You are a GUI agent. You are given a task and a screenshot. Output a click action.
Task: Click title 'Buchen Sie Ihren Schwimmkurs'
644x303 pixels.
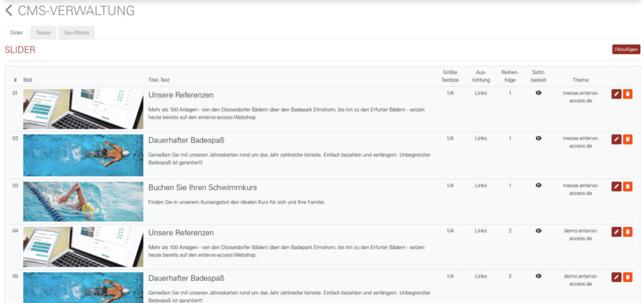[203, 187]
